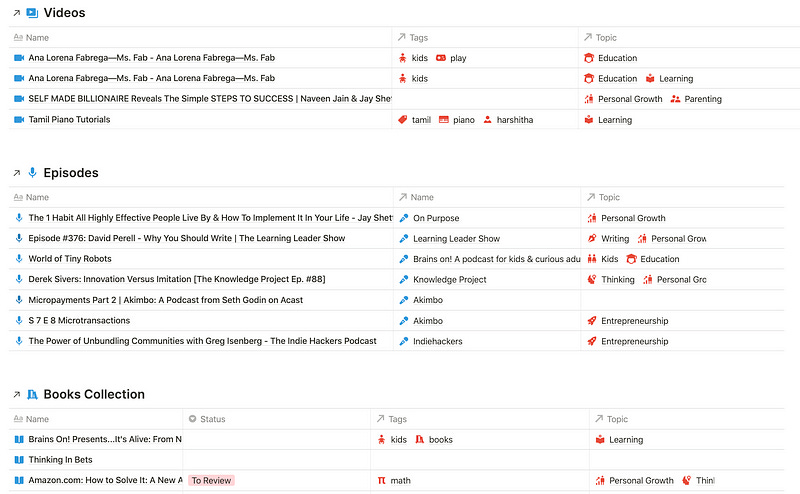
Task: Click the podcast icon next to On Purpose
Action: click(404, 218)
